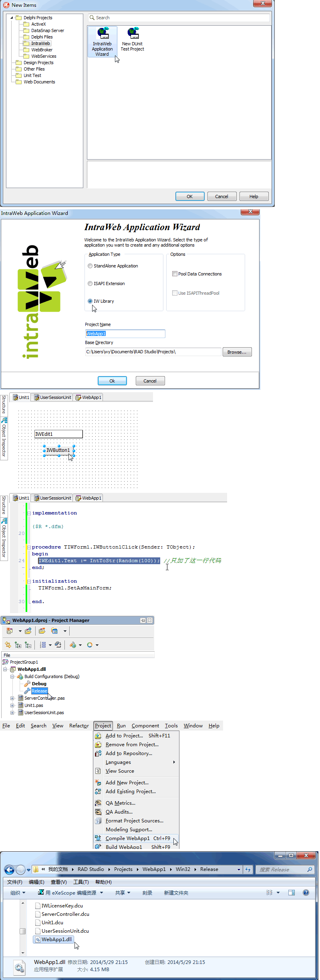Switch to the WebApp1 tab above the code editor
320x980 pixels.
pos(88,498)
